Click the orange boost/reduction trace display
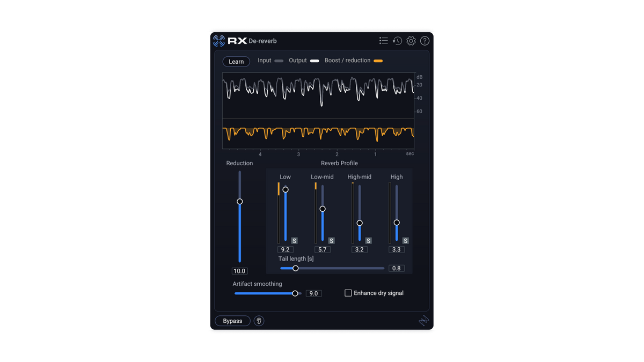Screen dimensions: 644x362 (x=318, y=134)
